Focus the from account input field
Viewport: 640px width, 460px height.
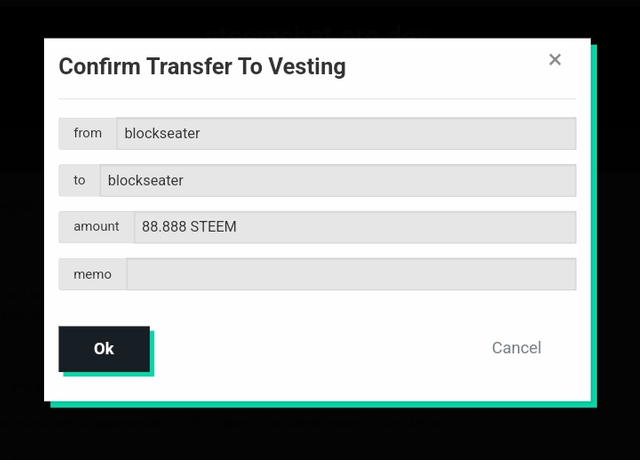346,133
